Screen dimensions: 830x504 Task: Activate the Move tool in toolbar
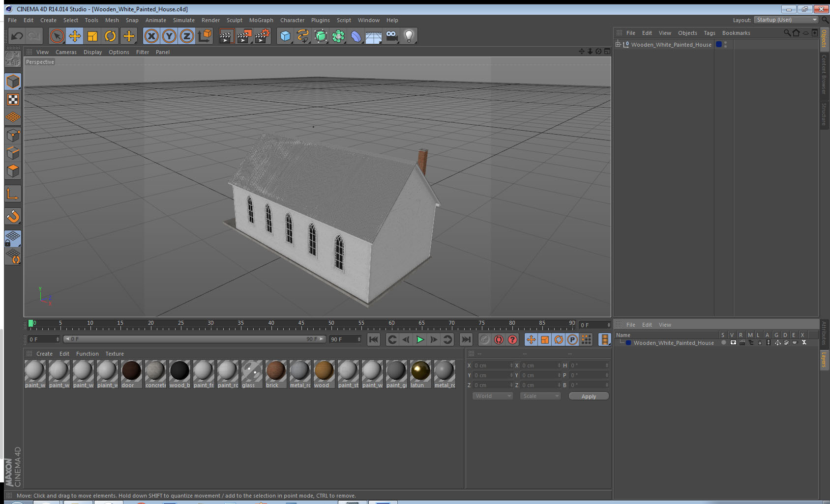tap(75, 36)
